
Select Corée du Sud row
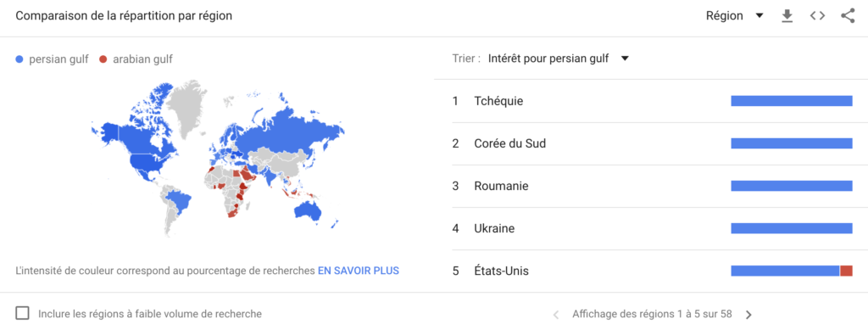[x=651, y=144]
